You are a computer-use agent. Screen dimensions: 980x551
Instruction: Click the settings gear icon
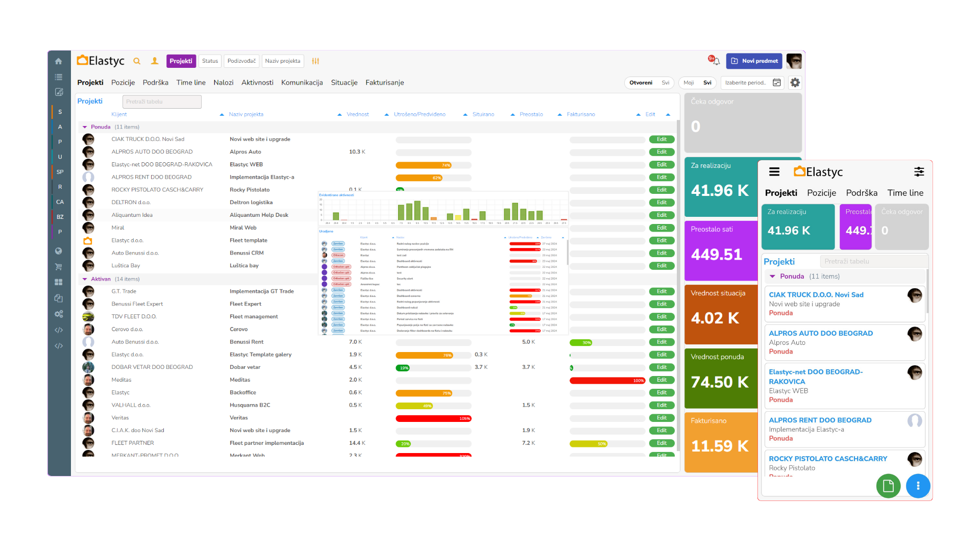click(795, 83)
